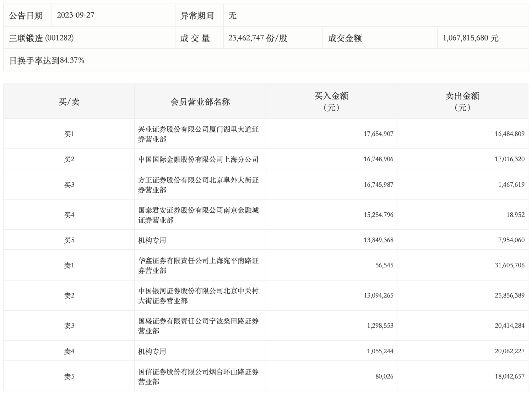Screen dimensions: 532x397
Task: Click the 方正证券 北京阜外大街 branch cell
Action: 198,185
